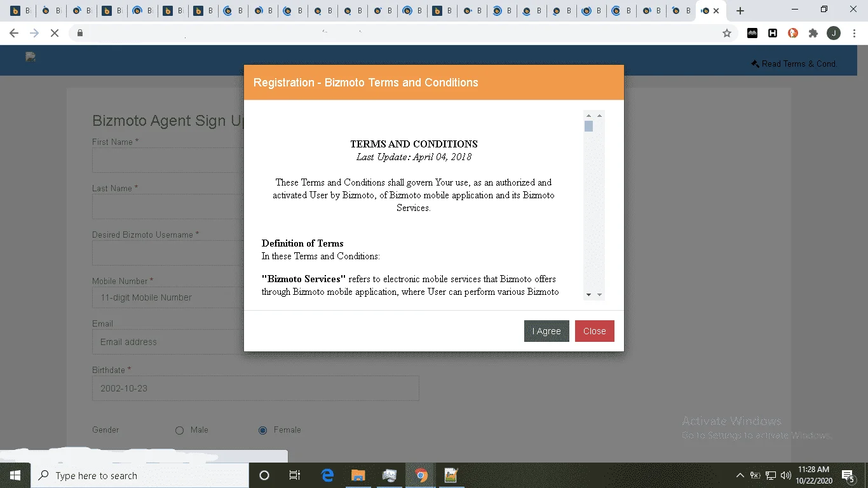Open the Extensions puzzle-piece menu
This screenshot has height=488, width=868.
click(x=813, y=33)
